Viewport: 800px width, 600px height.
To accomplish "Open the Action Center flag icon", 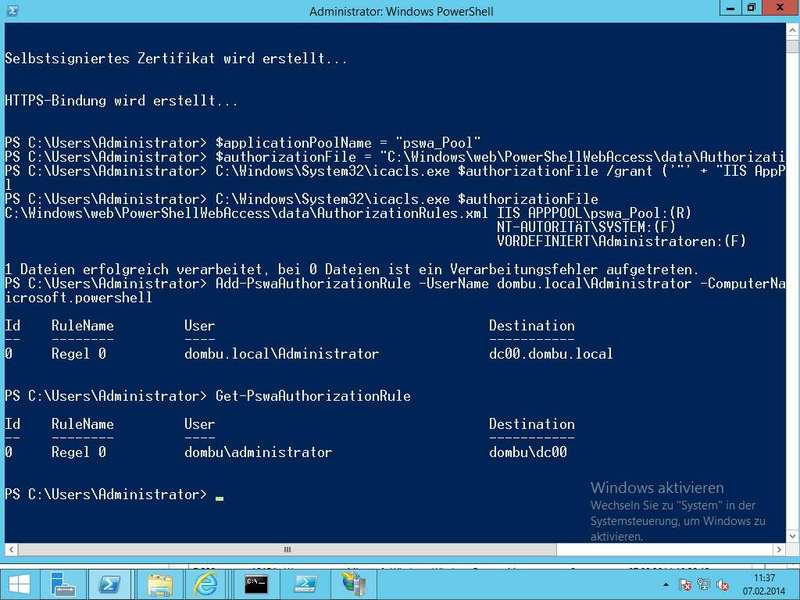I will pos(686,585).
